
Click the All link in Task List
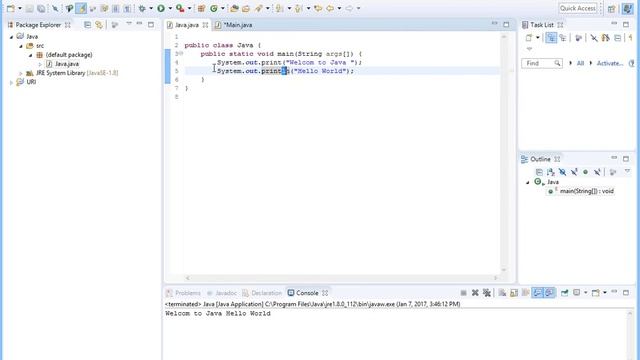580,63
